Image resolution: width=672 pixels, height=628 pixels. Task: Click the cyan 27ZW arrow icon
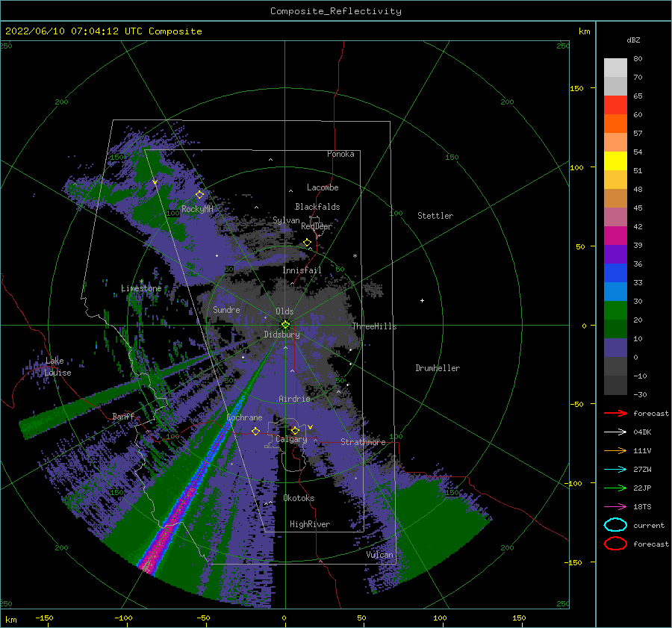coord(615,470)
